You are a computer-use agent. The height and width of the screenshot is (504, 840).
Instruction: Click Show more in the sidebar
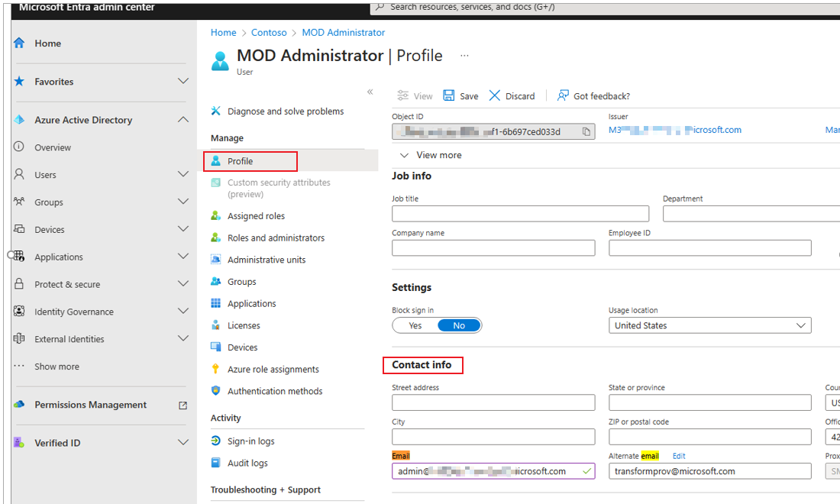click(x=57, y=367)
